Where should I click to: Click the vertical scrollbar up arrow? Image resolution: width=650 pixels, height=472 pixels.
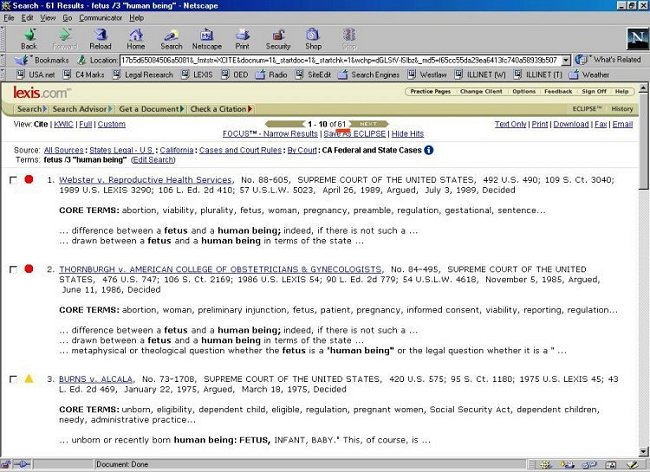click(643, 87)
